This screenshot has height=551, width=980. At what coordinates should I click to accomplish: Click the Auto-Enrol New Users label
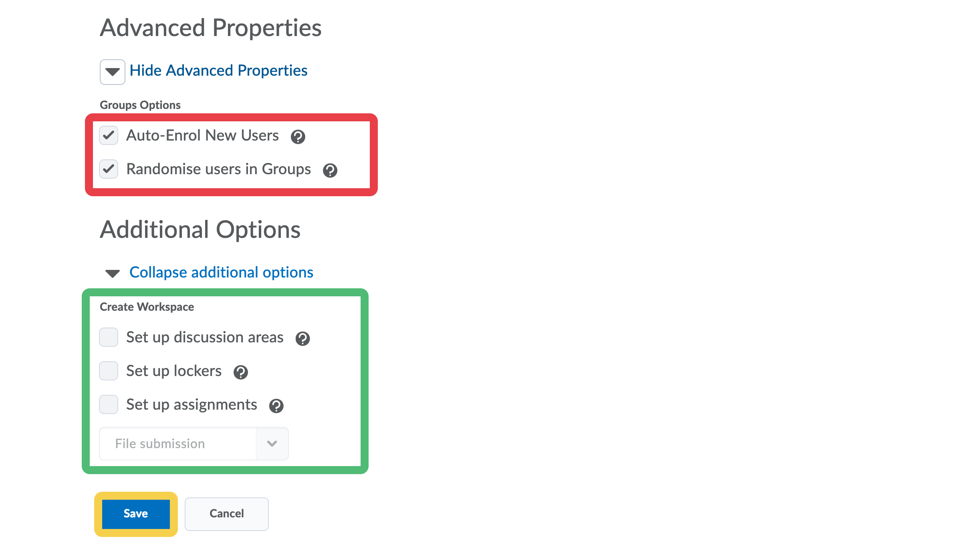tap(202, 135)
